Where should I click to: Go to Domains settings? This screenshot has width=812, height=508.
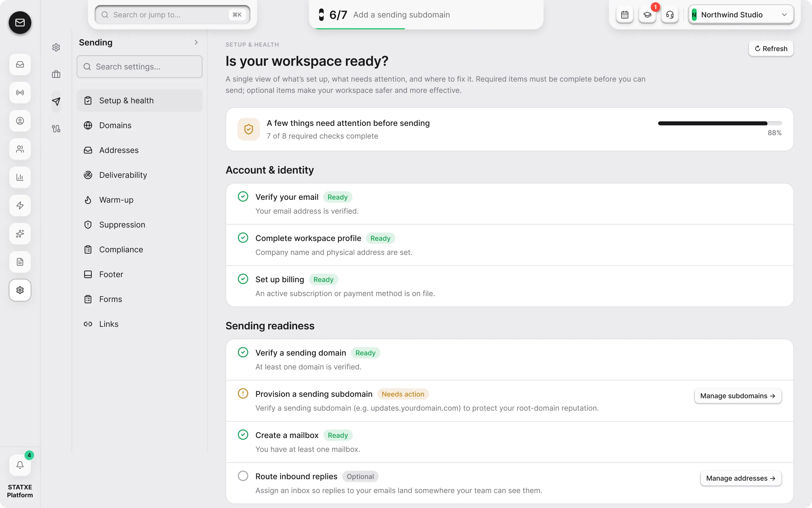(x=140, y=125)
